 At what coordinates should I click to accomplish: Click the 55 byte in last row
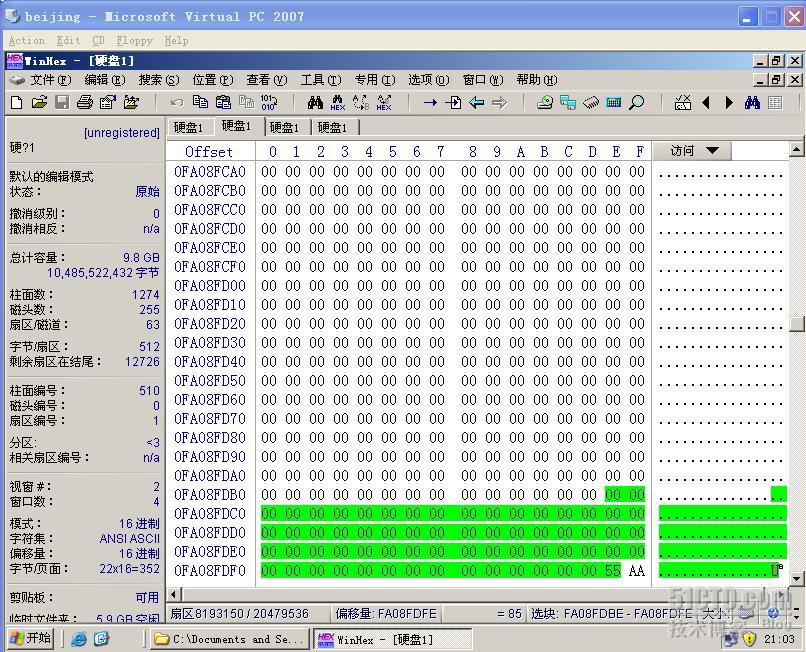click(x=613, y=571)
